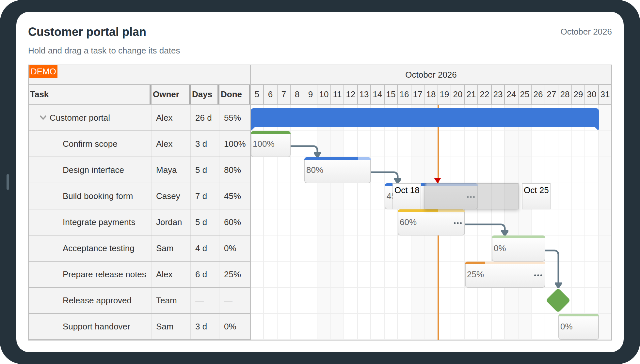
Task: Click the 26 d duration cell
Action: click(x=204, y=118)
